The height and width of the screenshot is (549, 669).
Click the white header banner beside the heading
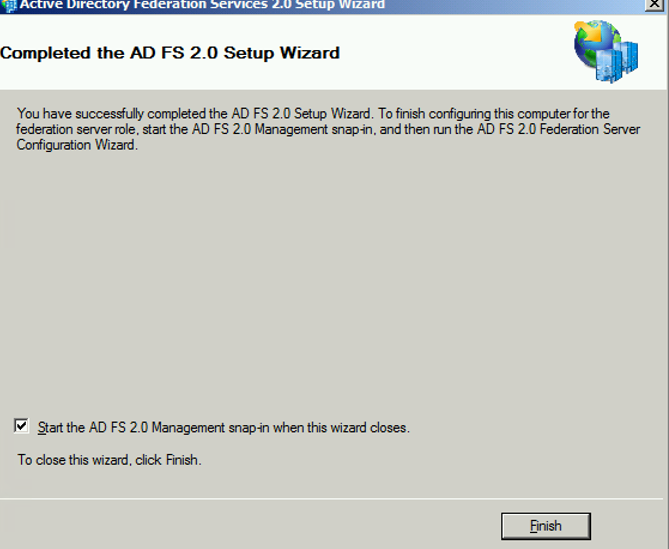coord(450,52)
